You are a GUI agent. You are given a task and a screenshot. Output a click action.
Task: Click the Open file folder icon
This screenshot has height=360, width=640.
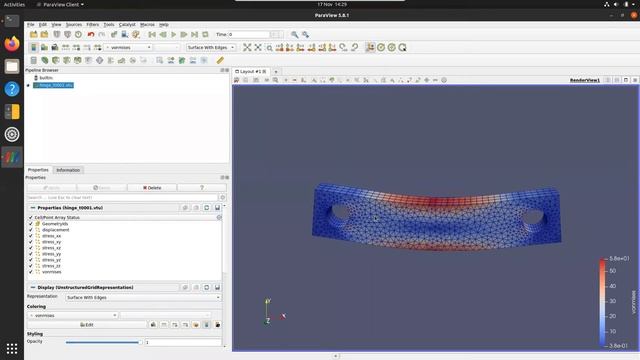[33, 35]
